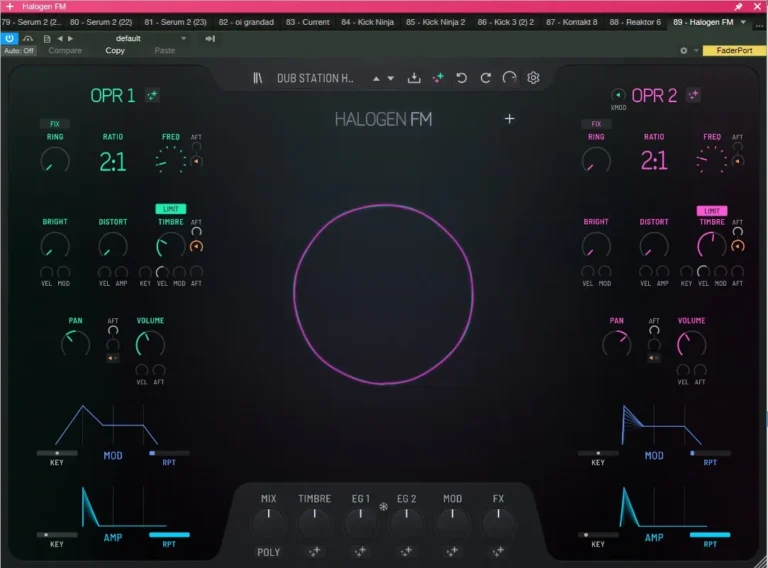The width and height of the screenshot is (768, 568).
Task: Click the snowflake icon between EG 1 and EG 2
Action: coord(383,507)
